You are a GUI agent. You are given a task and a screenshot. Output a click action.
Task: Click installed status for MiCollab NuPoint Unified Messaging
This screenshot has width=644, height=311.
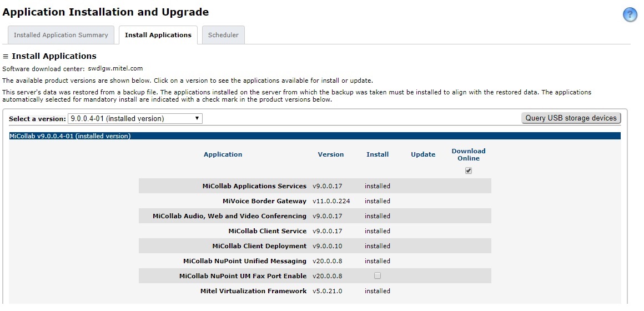[x=378, y=261]
